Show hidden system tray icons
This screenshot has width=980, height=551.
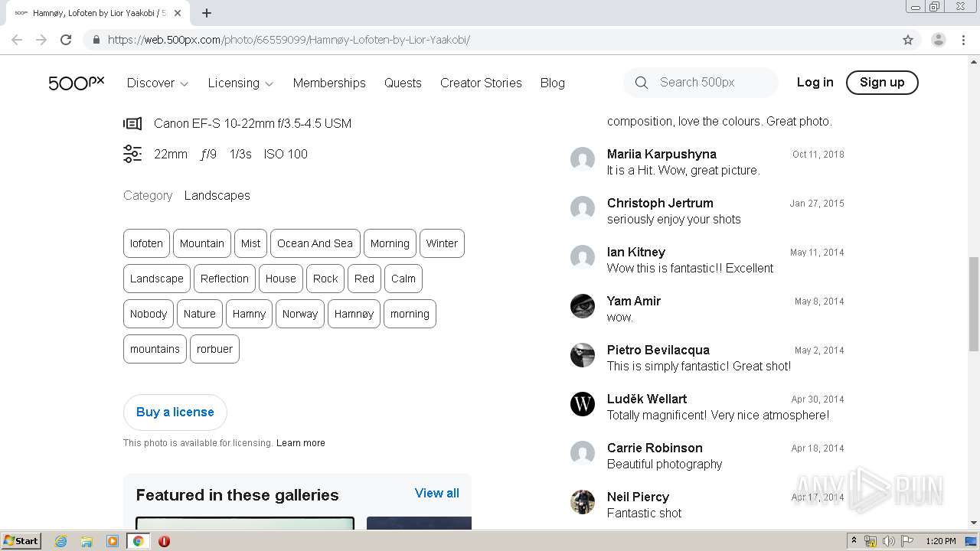coord(854,541)
